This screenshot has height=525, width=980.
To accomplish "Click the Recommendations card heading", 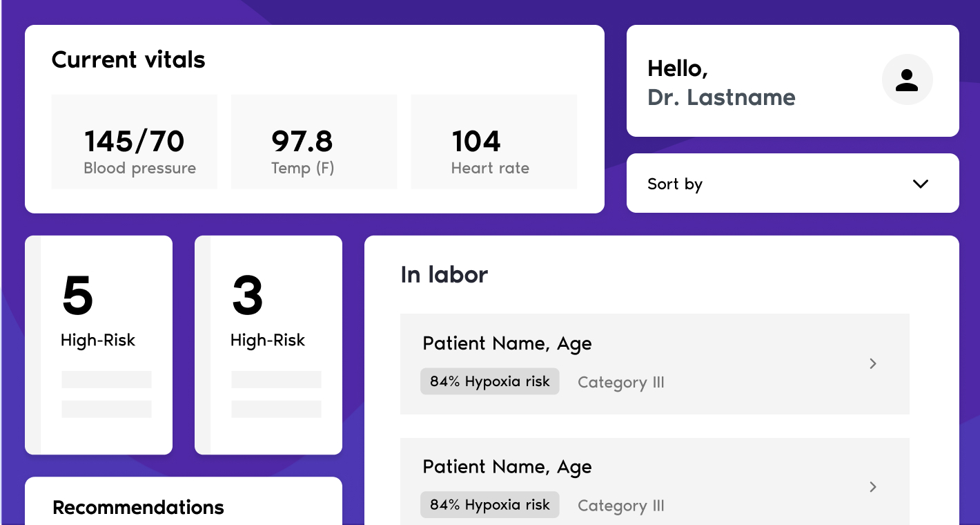I will tap(138, 508).
